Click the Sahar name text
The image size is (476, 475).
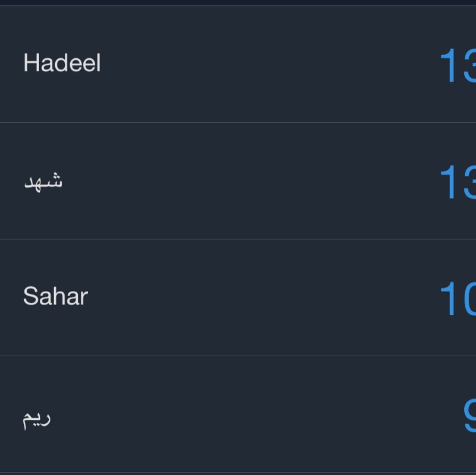tap(55, 296)
